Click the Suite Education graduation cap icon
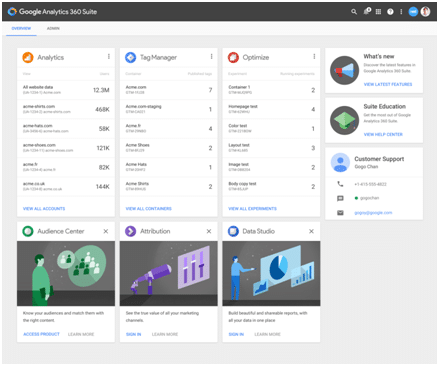439x366 pixels. [x=344, y=120]
